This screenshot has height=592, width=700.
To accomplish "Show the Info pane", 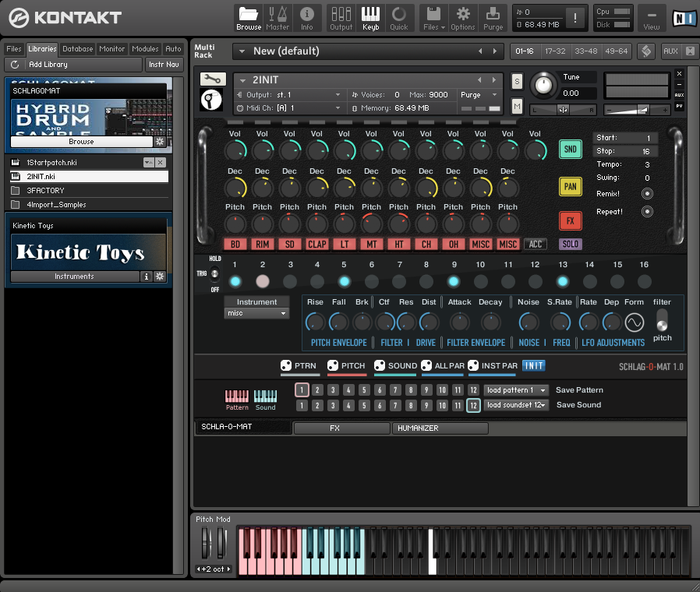I will [306, 18].
